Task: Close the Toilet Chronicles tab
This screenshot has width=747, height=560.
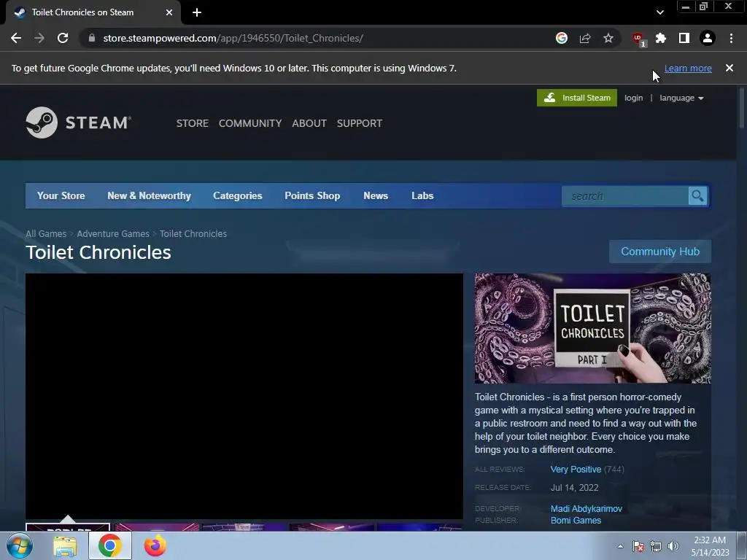Action: tap(169, 12)
